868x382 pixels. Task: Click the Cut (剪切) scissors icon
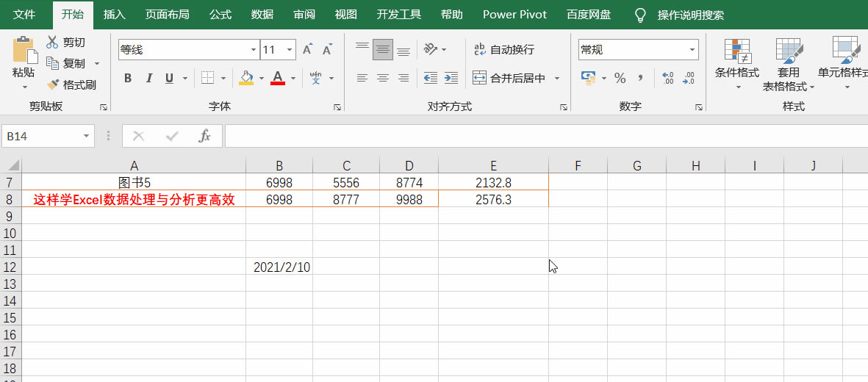[x=53, y=43]
